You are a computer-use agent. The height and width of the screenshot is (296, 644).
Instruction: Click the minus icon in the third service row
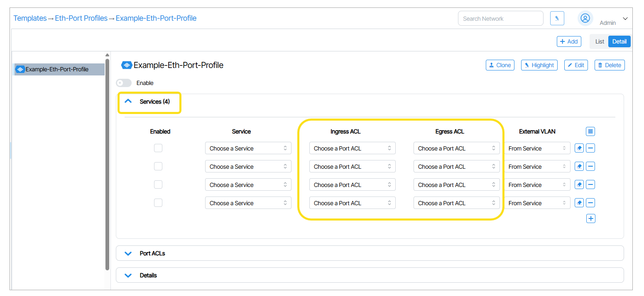[x=590, y=184]
